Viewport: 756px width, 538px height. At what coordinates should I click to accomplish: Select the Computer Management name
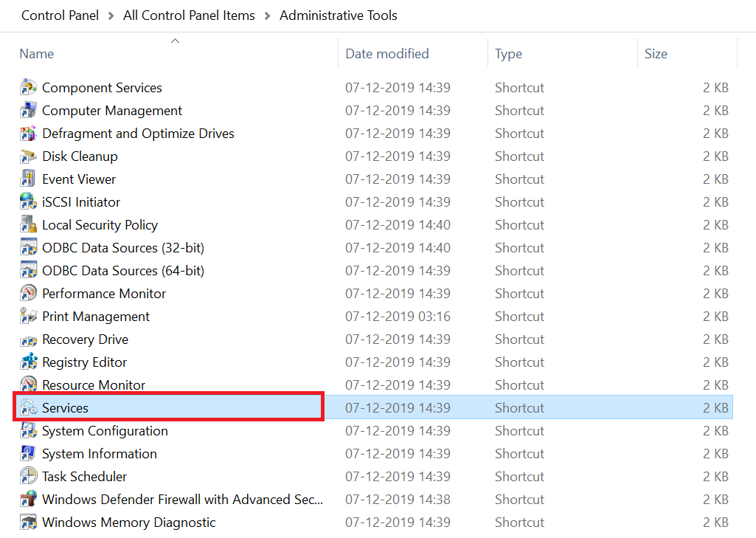112,111
